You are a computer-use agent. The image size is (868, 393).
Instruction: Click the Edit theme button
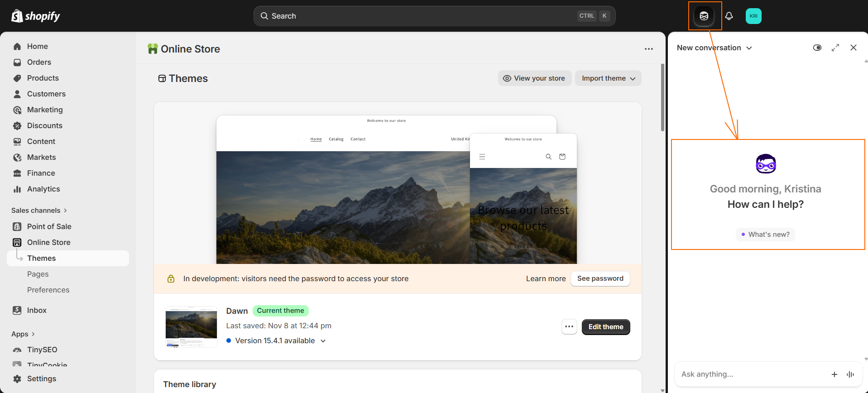(606, 327)
